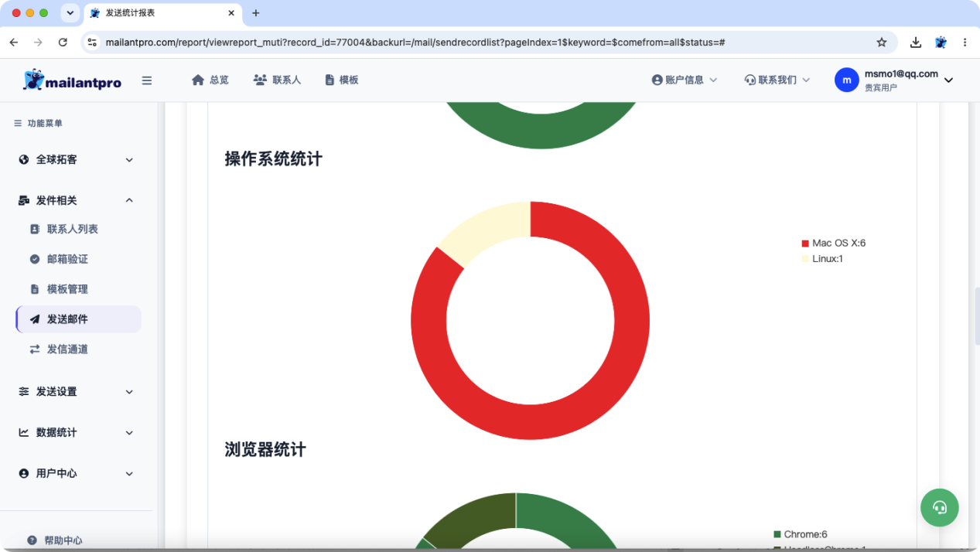Image resolution: width=980 pixels, height=552 pixels.
Task: Click the chart icon beside 数据统计
Action: tap(24, 432)
